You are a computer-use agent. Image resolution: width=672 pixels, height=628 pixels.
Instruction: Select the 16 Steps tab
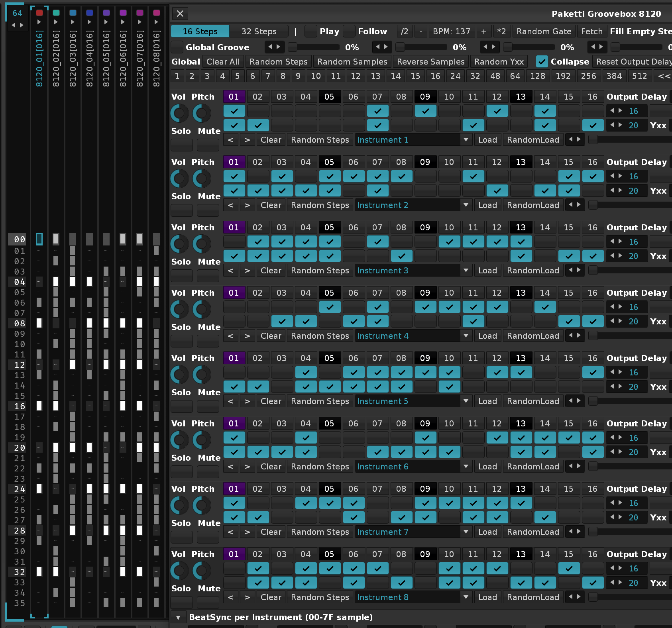[x=200, y=31]
